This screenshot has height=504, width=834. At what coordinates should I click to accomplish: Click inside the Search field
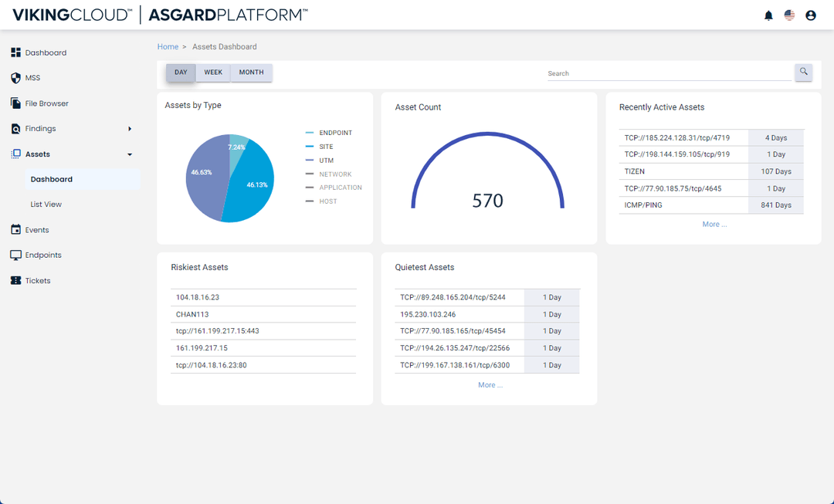[x=664, y=73]
